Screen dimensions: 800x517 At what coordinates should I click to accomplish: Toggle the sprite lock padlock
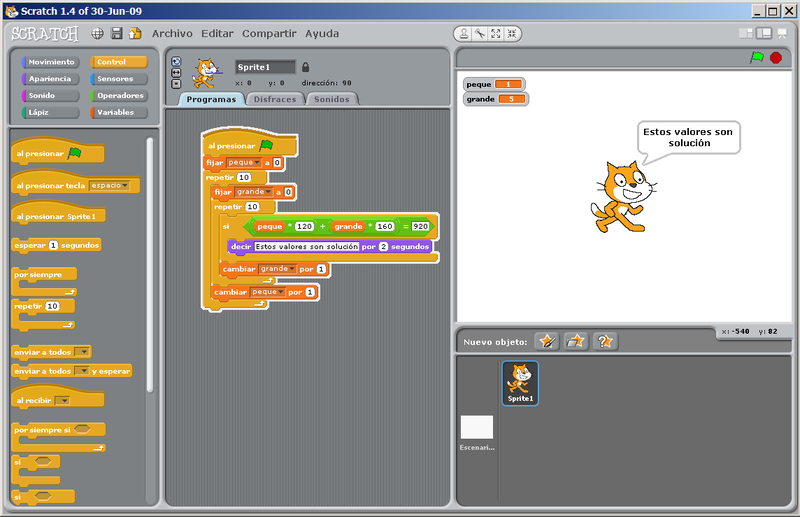pyautogui.click(x=305, y=67)
